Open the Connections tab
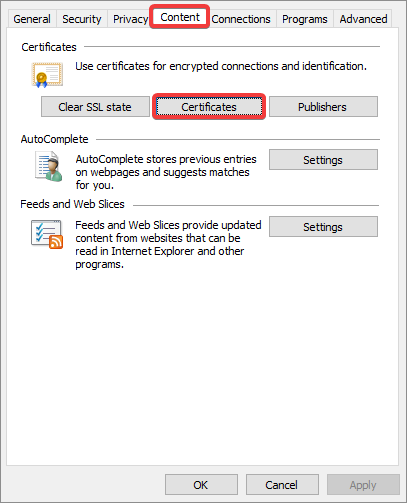 tap(241, 19)
